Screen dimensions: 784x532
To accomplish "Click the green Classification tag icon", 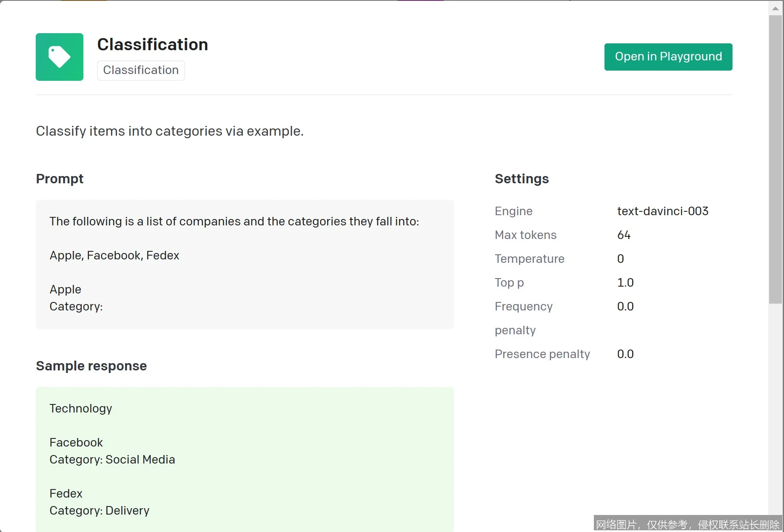I will click(60, 57).
